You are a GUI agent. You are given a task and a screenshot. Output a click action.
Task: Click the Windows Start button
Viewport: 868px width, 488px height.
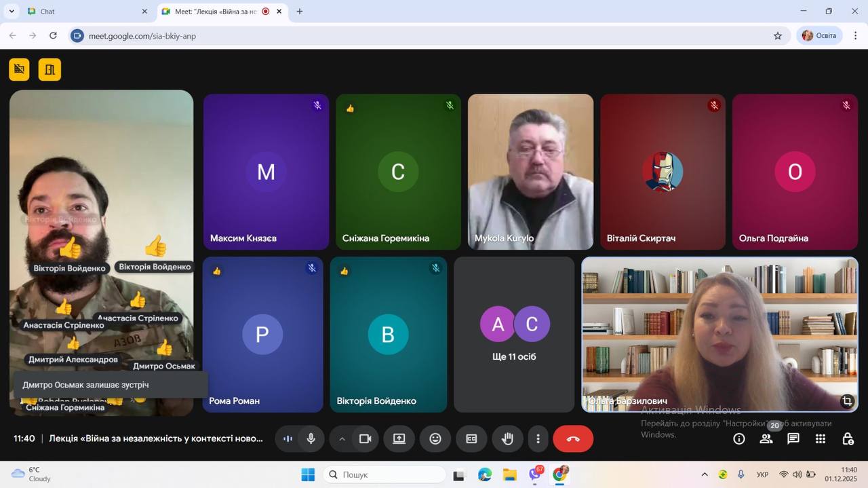pos(308,474)
